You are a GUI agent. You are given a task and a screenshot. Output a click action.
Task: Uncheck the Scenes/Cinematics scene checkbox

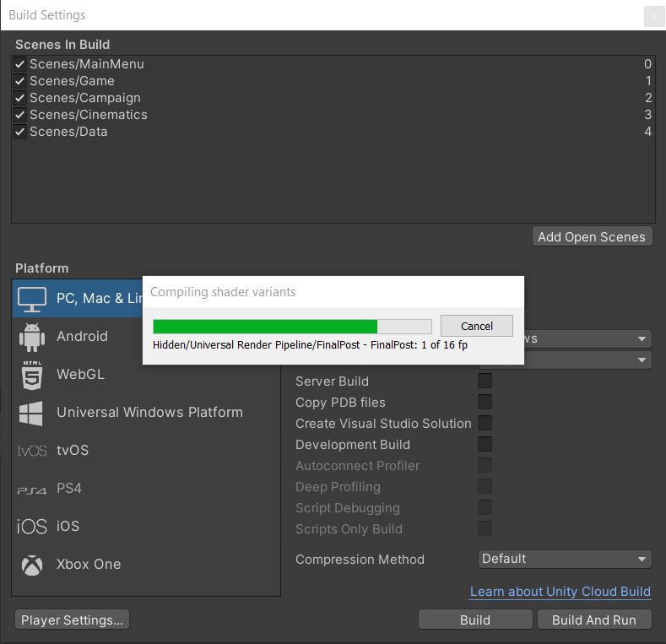19,115
